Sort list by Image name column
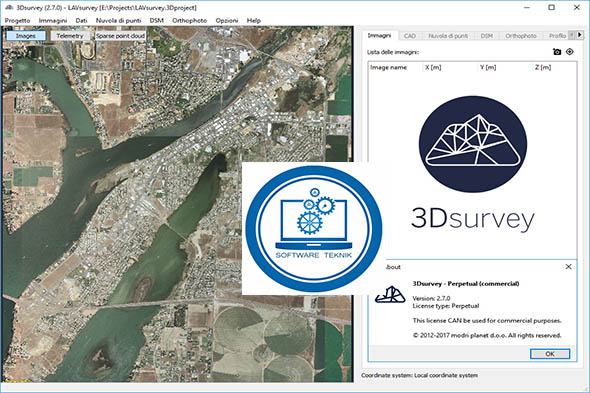This screenshot has height=393, width=590. pyautogui.click(x=389, y=67)
